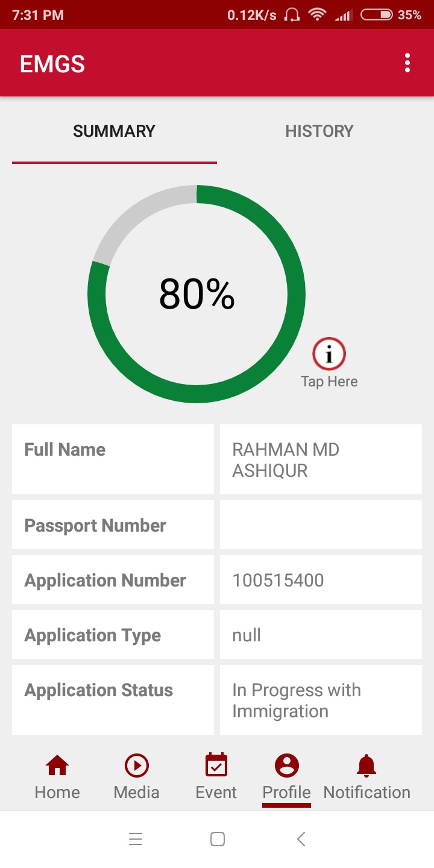Tap 'In Progress with Immigration' status
The height and width of the screenshot is (868, 434).
click(297, 700)
